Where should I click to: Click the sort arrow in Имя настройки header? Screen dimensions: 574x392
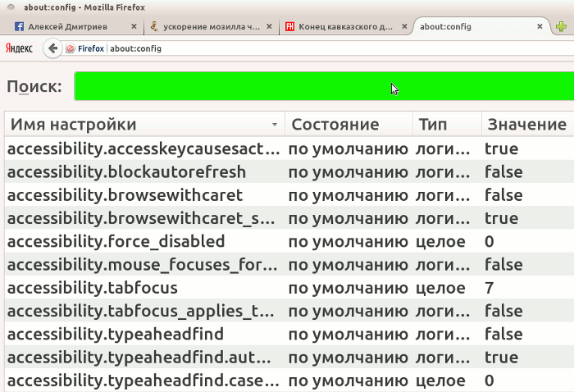(x=275, y=125)
